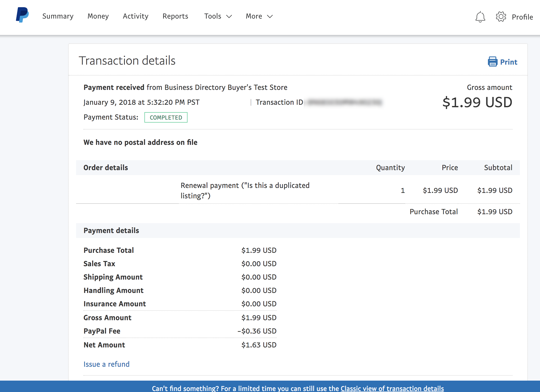
Task: Open the Profile link
Action: (522, 17)
